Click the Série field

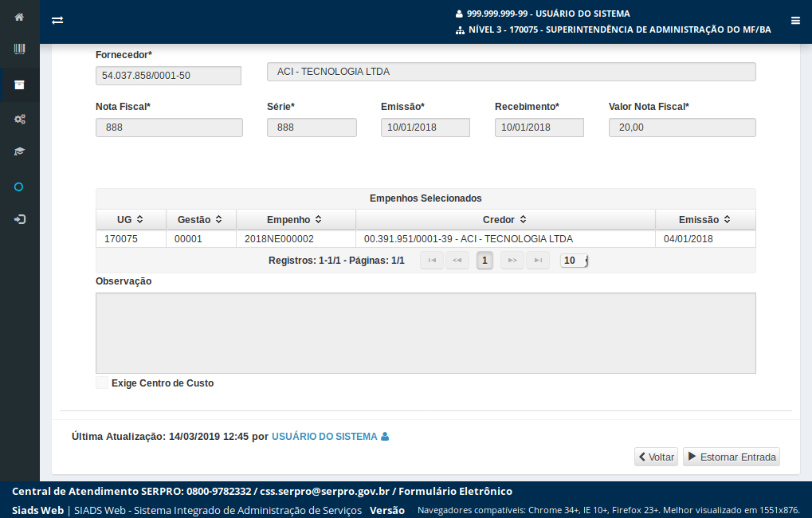312,128
